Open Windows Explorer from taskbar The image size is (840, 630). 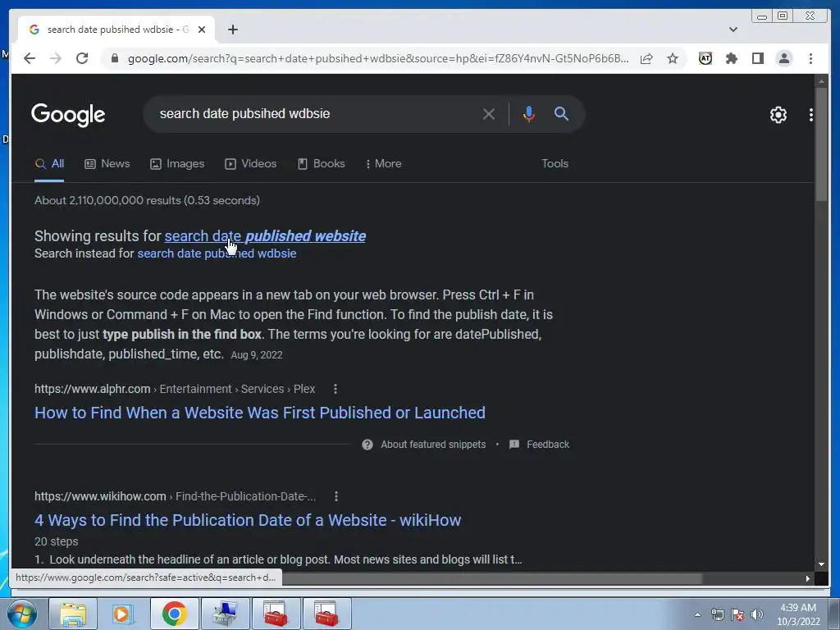click(73, 614)
